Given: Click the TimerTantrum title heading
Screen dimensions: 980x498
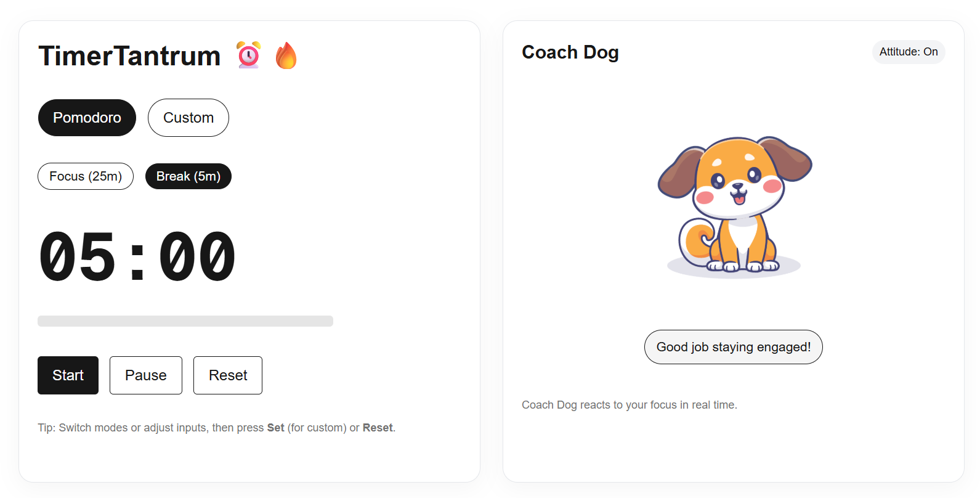Looking at the screenshot, I should point(129,55).
